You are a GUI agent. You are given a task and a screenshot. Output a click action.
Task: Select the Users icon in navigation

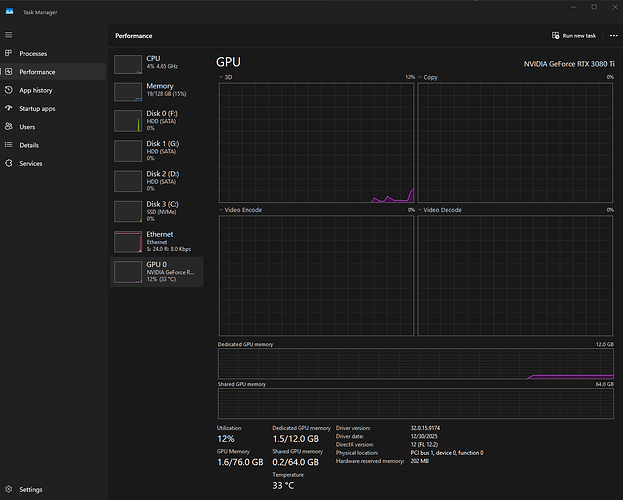click(x=8, y=127)
